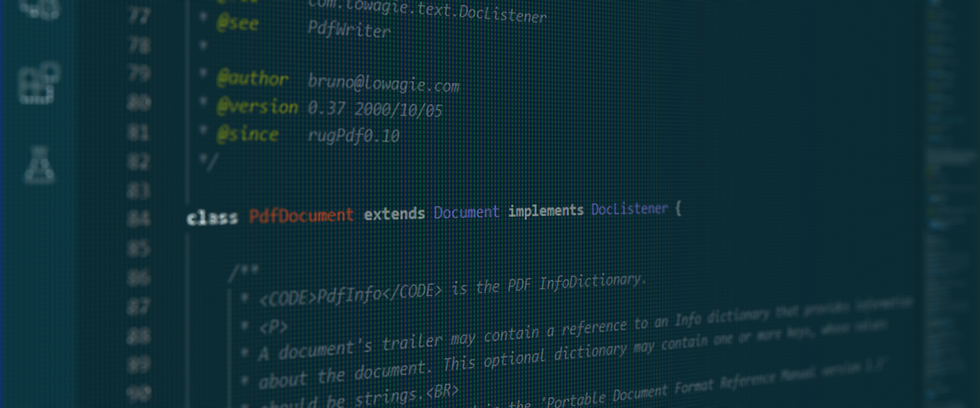Select line number 79 in the gutter
Image resolution: width=980 pixels, height=408 pixels.
(139, 74)
